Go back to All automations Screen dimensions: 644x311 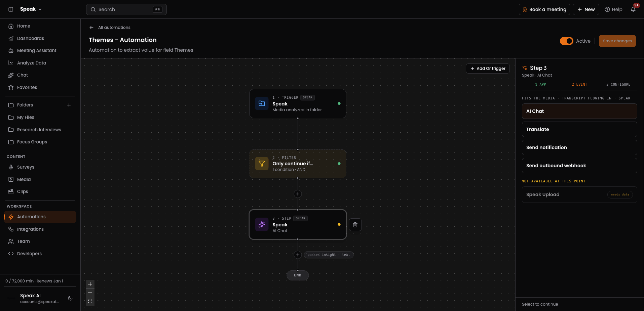pos(114,28)
